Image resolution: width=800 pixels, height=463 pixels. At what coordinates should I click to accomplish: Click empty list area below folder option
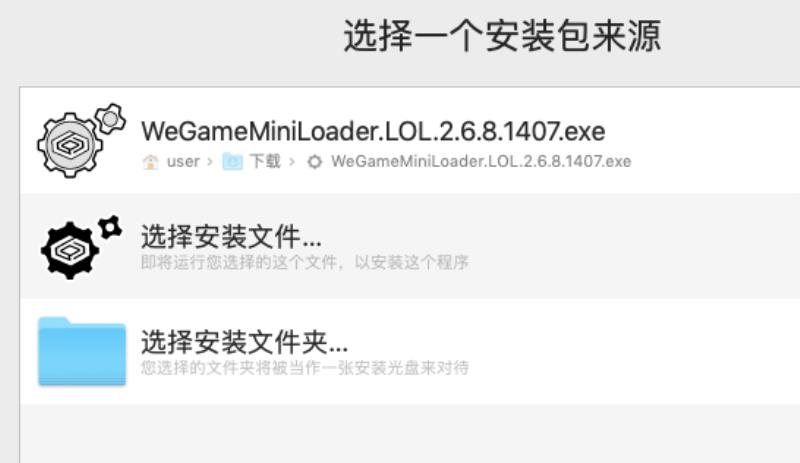coord(410,434)
